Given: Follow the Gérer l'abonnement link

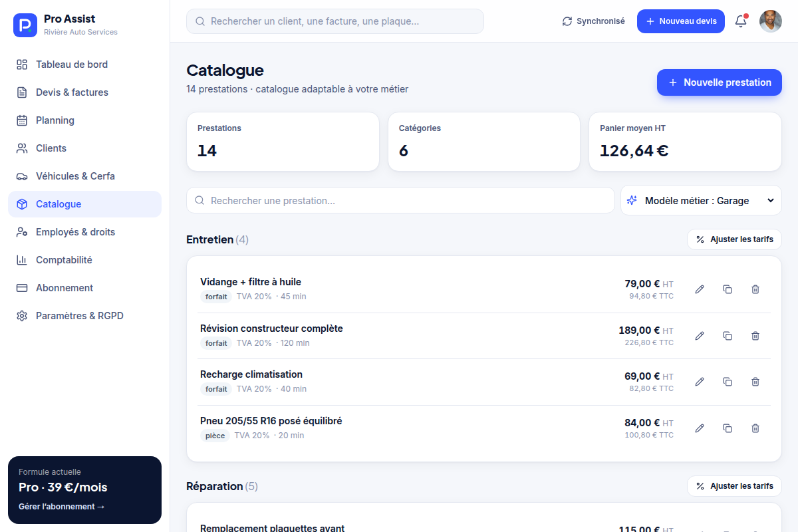Looking at the screenshot, I should tap(62, 507).
